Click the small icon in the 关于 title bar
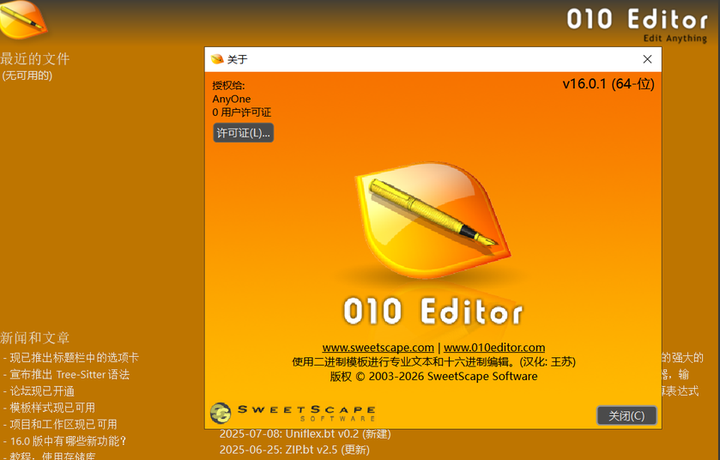 coord(217,59)
